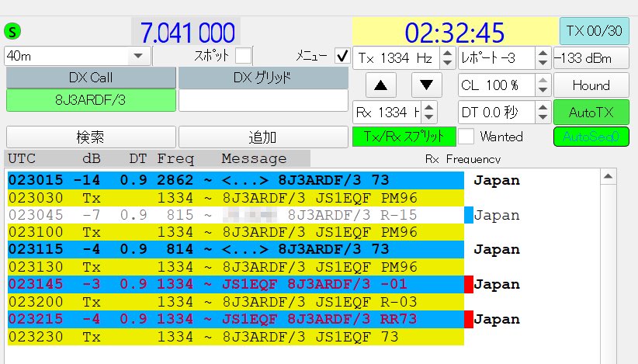Click the Rx 1334 value field
Image resolution: width=638 pixels, height=364 pixels.
tap(387, 113)
